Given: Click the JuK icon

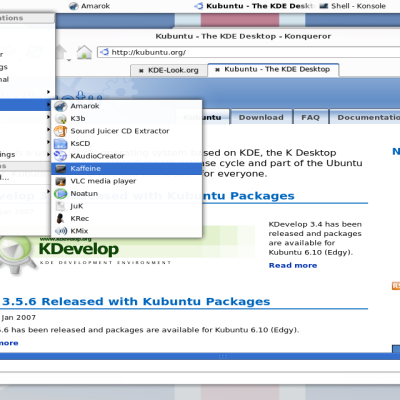Looking at the screenshot, I should point(61,206).
